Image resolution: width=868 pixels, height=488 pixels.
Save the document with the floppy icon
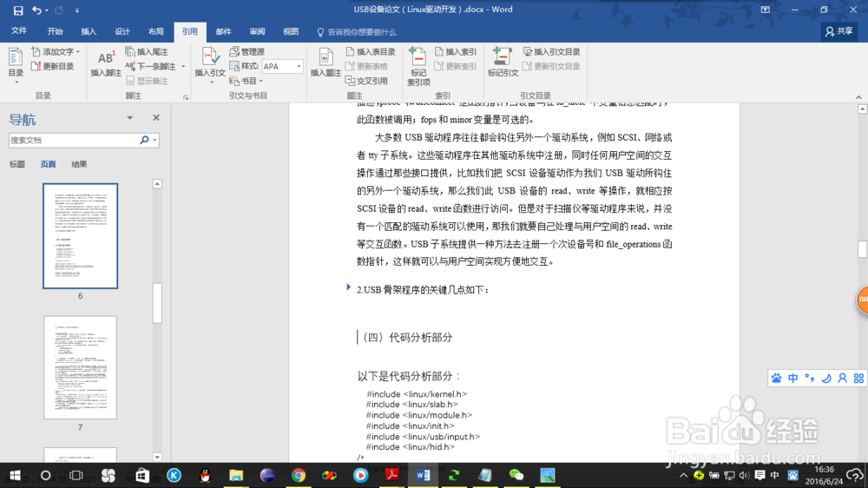coord(17,10)
